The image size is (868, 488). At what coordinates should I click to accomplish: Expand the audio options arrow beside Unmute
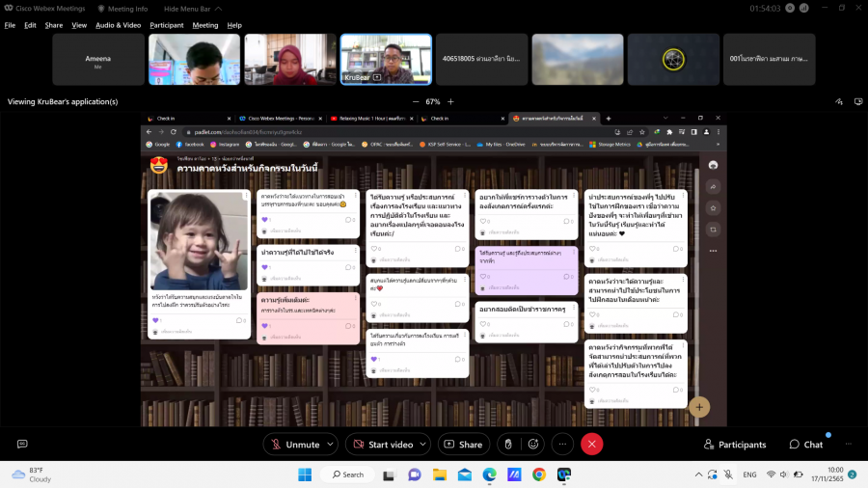331,445
